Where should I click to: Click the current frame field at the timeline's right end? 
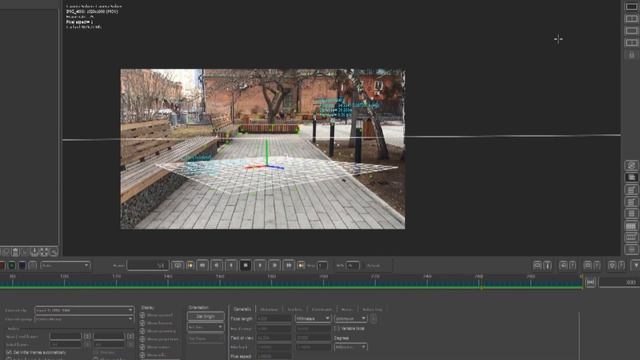coord(619,282)
